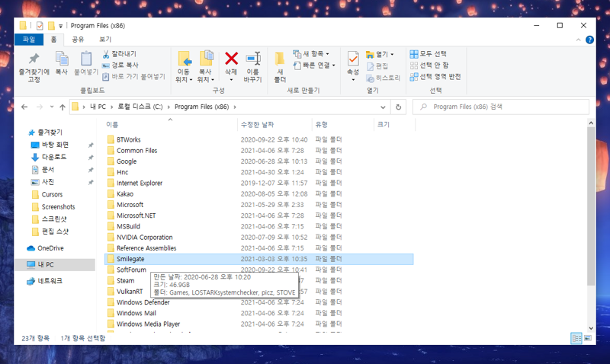Click the chevron after 내 PC in the path
The height and width of the screenshot is (364, 610).
[111, 107]
